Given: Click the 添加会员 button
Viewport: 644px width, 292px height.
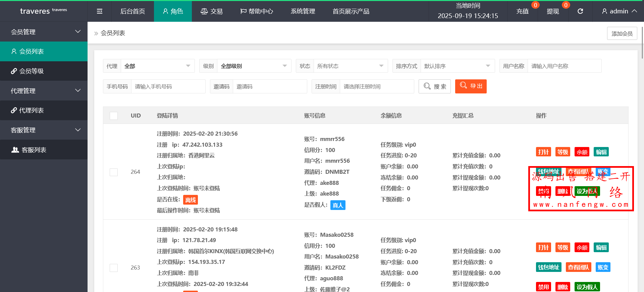Looking at the screenshot, I should [x=622, y=33].
